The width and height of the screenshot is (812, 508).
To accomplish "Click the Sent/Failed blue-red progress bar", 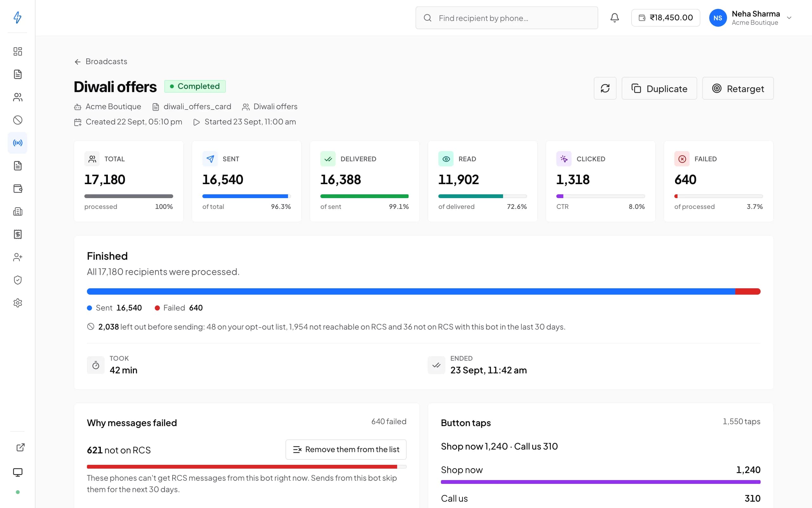I will [423, 291].
